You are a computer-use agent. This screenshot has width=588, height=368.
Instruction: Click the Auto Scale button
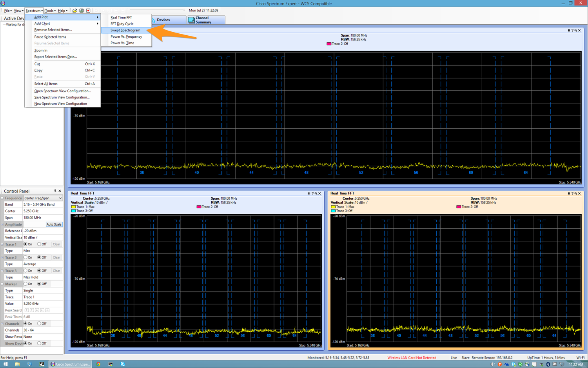pyautogui.click(x=54, y=224)
